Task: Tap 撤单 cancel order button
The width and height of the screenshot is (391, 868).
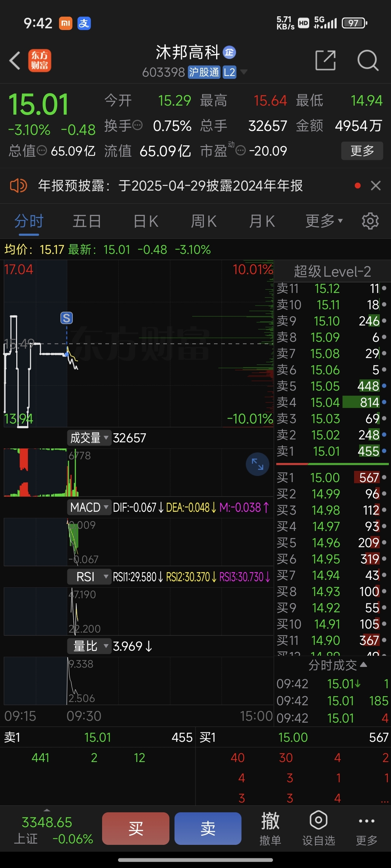Action: [270, 828]
